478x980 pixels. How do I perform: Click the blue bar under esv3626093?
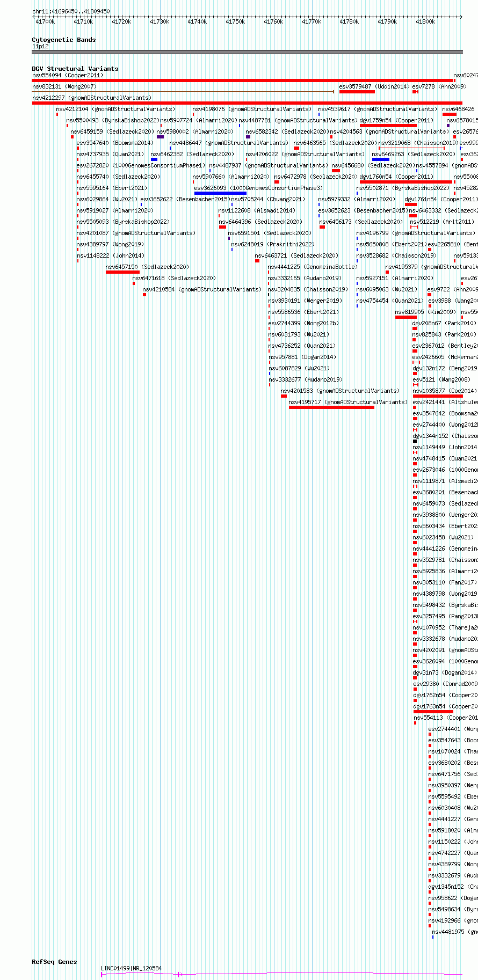coord(220,193)
